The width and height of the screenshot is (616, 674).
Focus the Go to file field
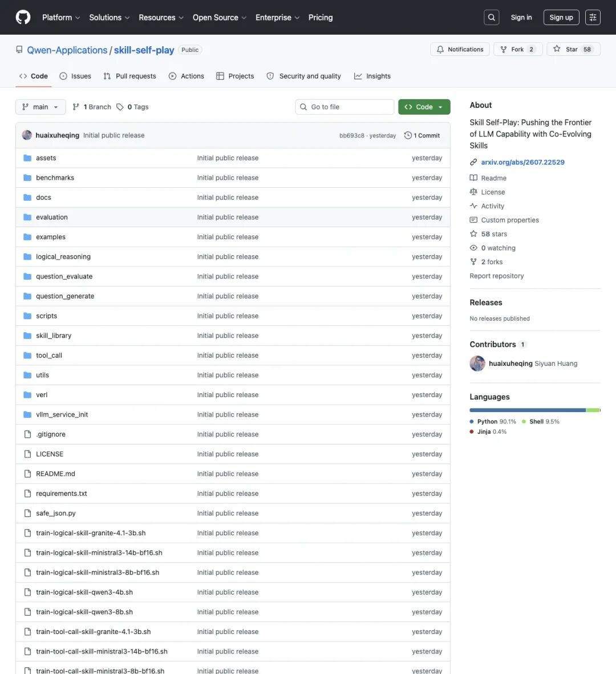click(345, 107)
